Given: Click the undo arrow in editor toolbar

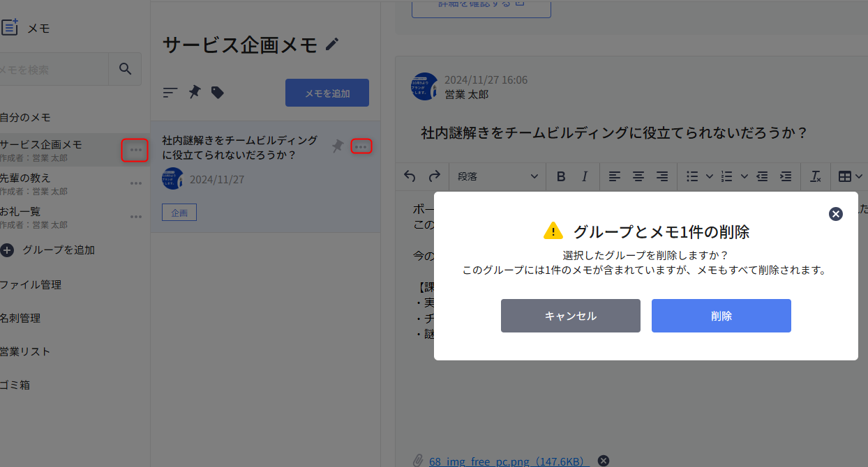Looking at the screenshot, I should click(x=410, y=176).
